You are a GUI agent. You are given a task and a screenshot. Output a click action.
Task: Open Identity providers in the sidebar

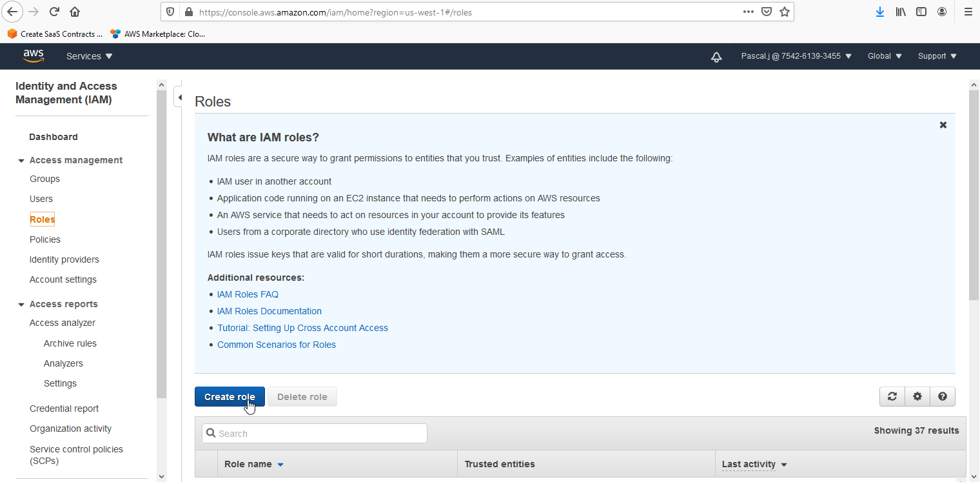point(64,259)
